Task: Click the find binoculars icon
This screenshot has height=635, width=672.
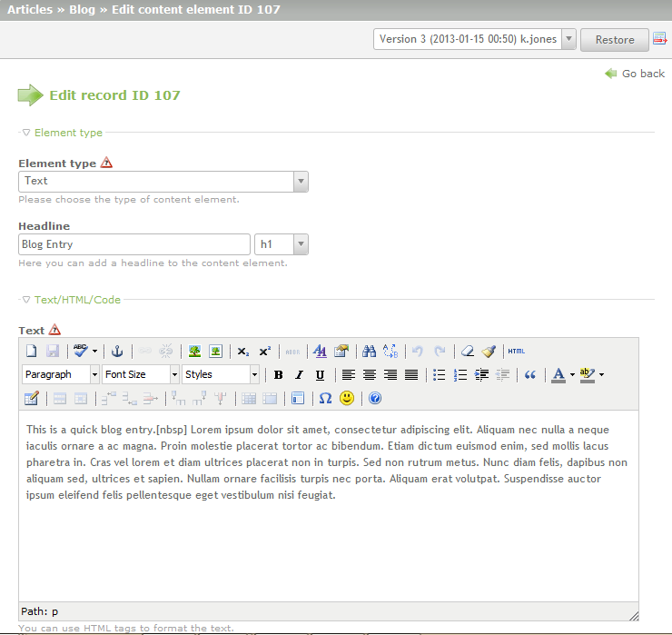Action: (x=369, y=352)
